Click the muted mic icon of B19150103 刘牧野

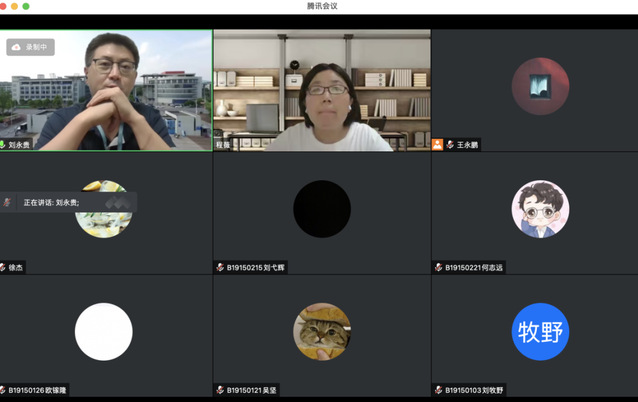point(437,389)
